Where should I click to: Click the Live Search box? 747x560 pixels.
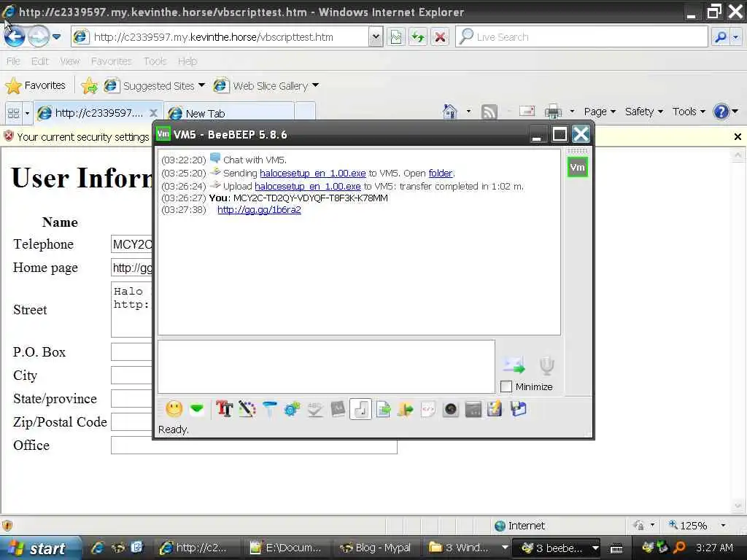[x=581, y=36]
